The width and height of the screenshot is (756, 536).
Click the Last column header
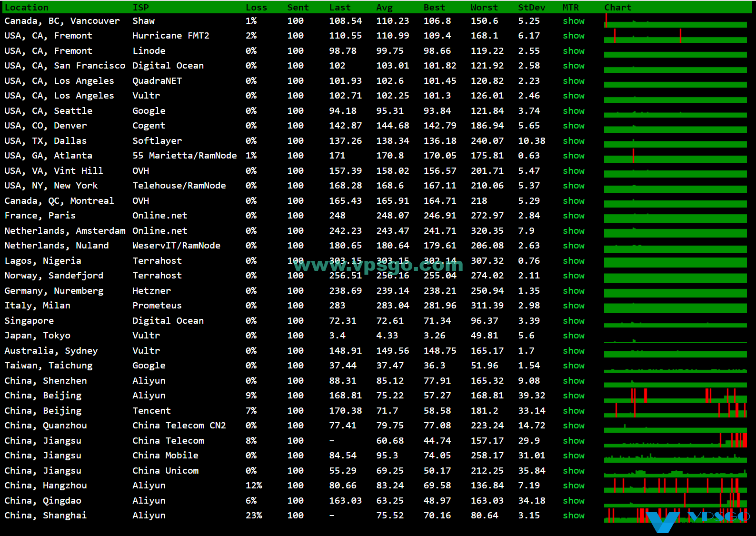340,8
